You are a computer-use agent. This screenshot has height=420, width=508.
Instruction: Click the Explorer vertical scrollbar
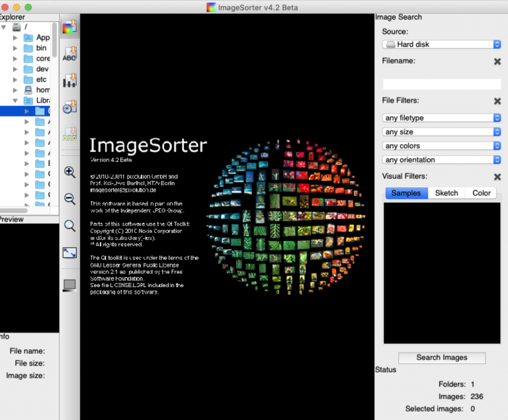(x=54, y=40)
